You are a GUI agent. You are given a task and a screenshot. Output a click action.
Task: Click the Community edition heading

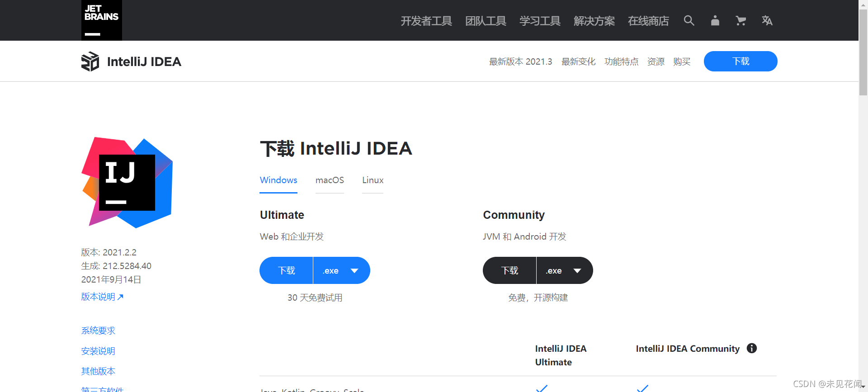point(514,215)
